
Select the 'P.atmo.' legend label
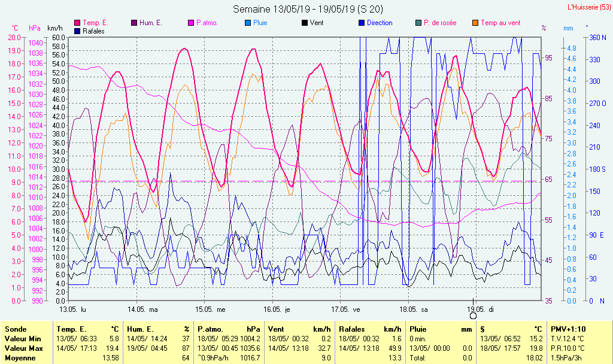click(207, 23)
